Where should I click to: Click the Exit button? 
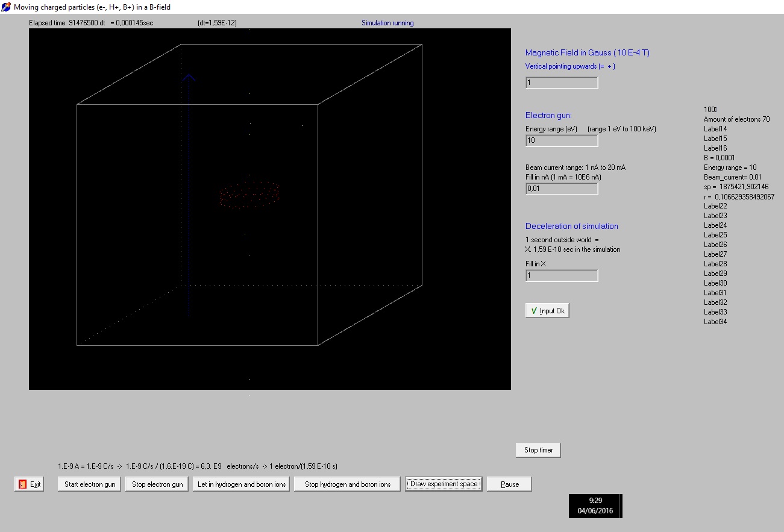coord(30,484)
